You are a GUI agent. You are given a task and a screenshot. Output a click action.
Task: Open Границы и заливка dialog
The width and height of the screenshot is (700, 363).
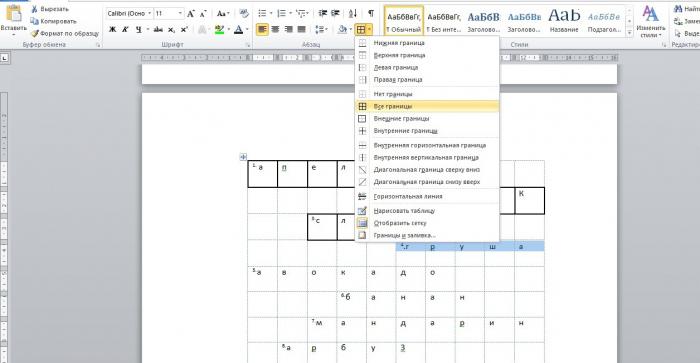pos(427,235)
